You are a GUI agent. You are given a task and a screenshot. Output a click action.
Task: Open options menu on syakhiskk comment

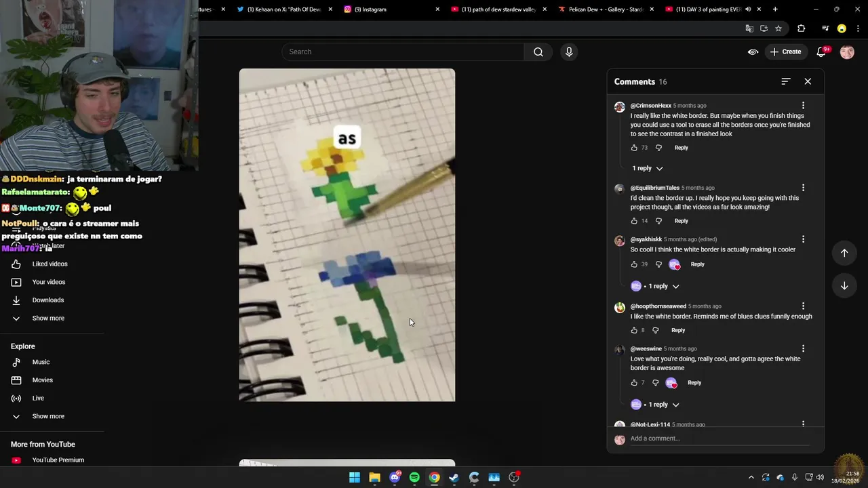(803, 239)
